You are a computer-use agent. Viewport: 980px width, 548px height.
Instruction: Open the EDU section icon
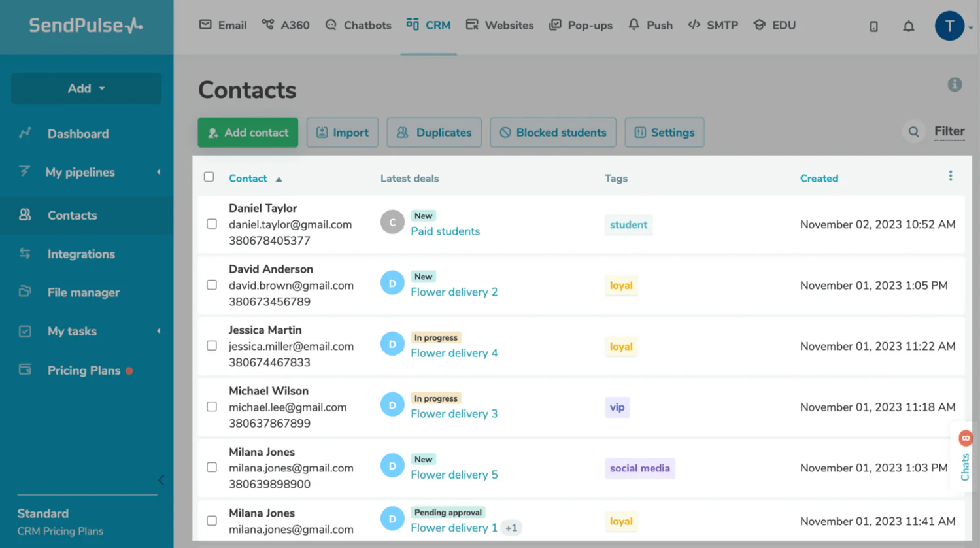tap(758, 25)
